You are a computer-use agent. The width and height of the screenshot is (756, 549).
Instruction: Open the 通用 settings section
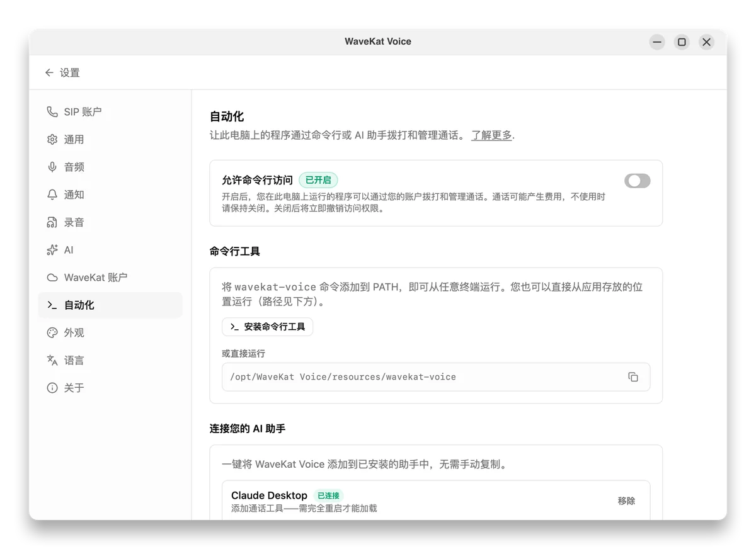[110, 139]
